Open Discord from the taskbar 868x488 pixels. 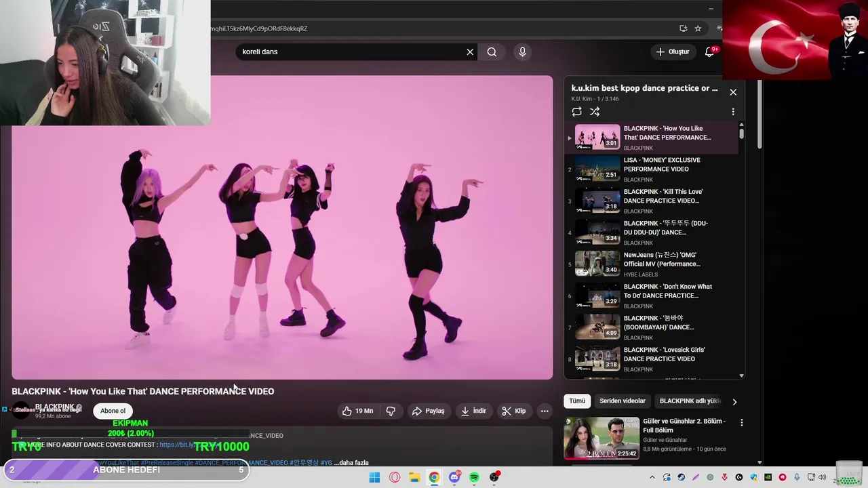(x=454, y=477)
